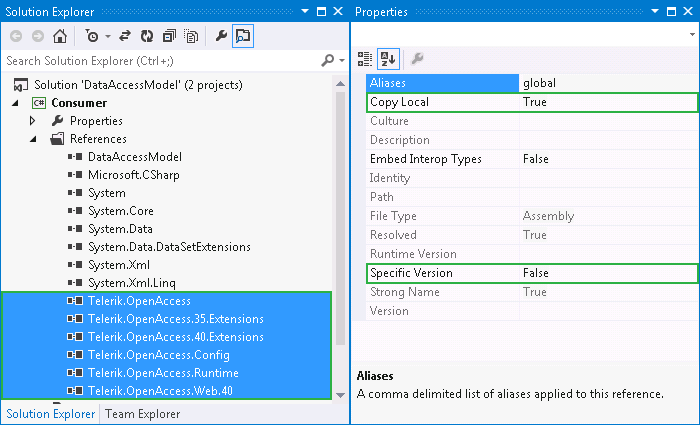
Task: Toggle the Preview Selected Items button
Action: click(x=243, y=36)
